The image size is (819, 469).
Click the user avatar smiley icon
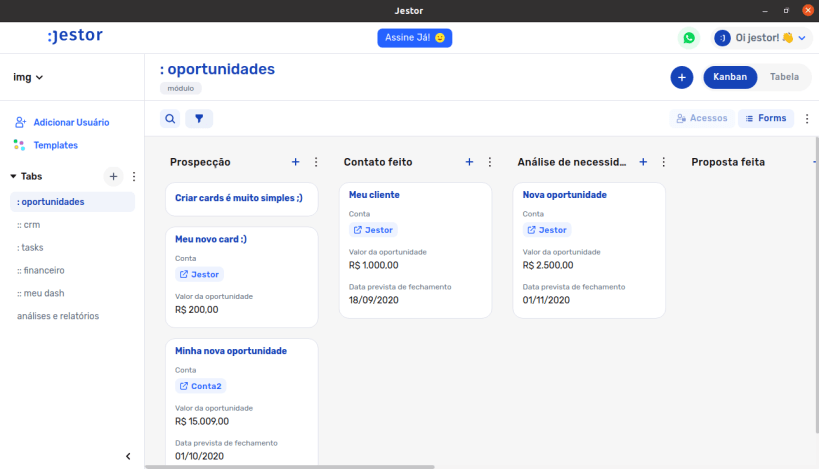[x=722, y=38]
